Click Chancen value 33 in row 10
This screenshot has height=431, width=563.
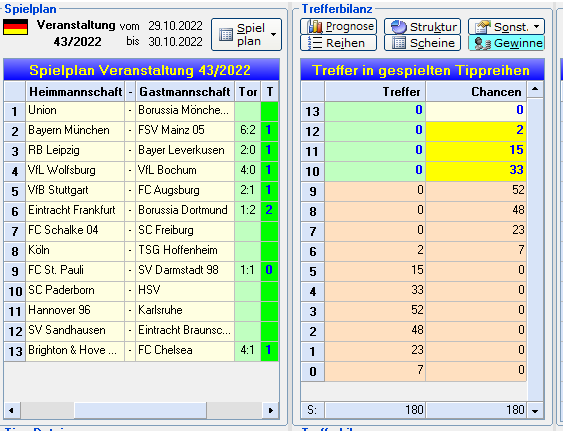click(x=476, y=171)
